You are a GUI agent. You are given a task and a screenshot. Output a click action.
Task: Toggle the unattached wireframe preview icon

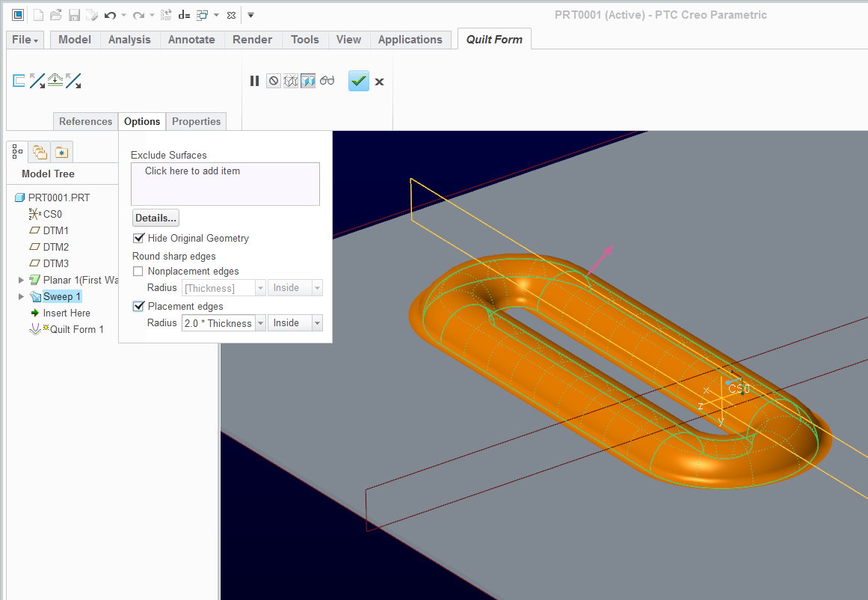(291, 81)
